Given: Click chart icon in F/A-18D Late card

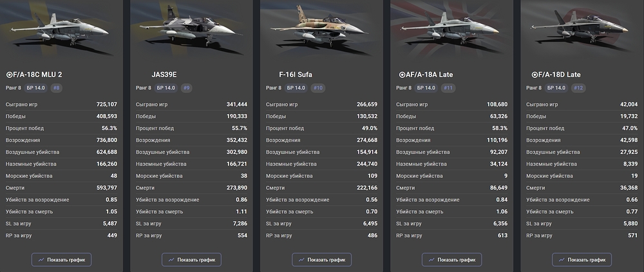Looking at the screenshot, I should coord(562,260).
